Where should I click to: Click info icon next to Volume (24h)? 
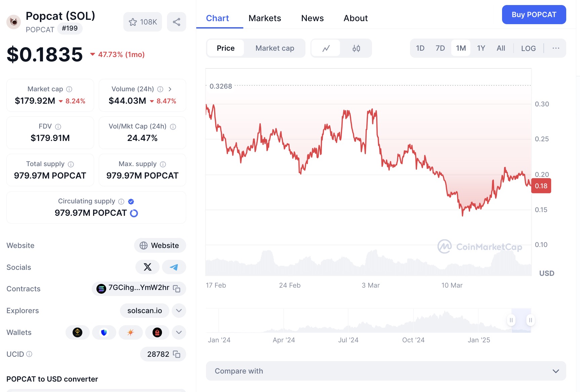[x=160, y=89]
